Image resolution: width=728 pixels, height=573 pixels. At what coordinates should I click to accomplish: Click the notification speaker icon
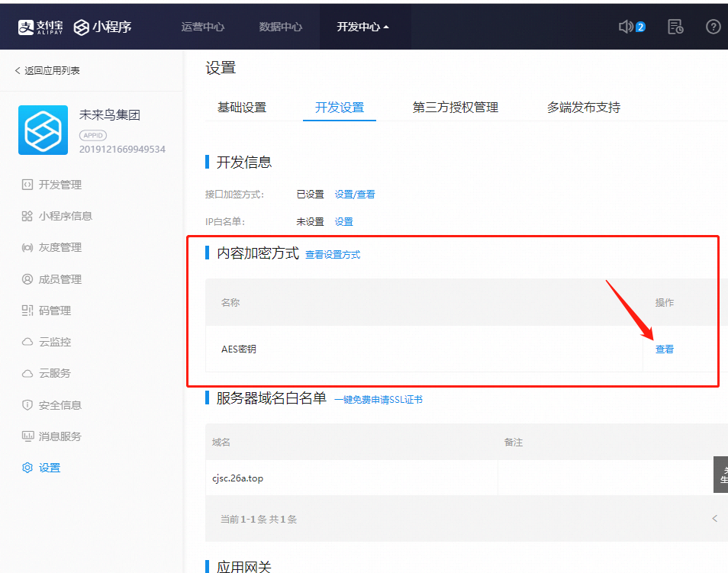(627, 27)
